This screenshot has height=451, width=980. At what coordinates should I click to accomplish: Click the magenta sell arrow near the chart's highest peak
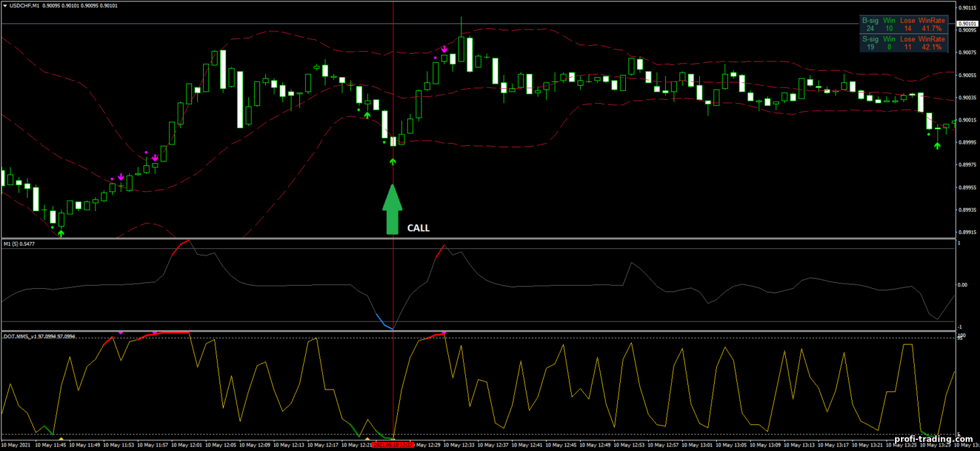[444, 50]
